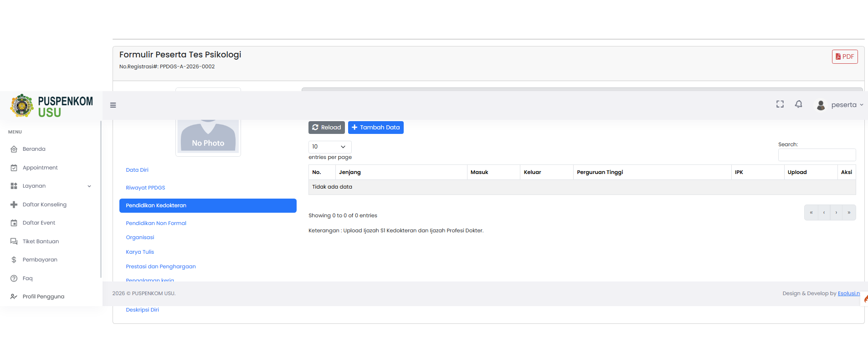This screenshot has width=868, height=348.
Task: Open the Data Diri tab
Action: pyautogui.click(x=137, y=170)
